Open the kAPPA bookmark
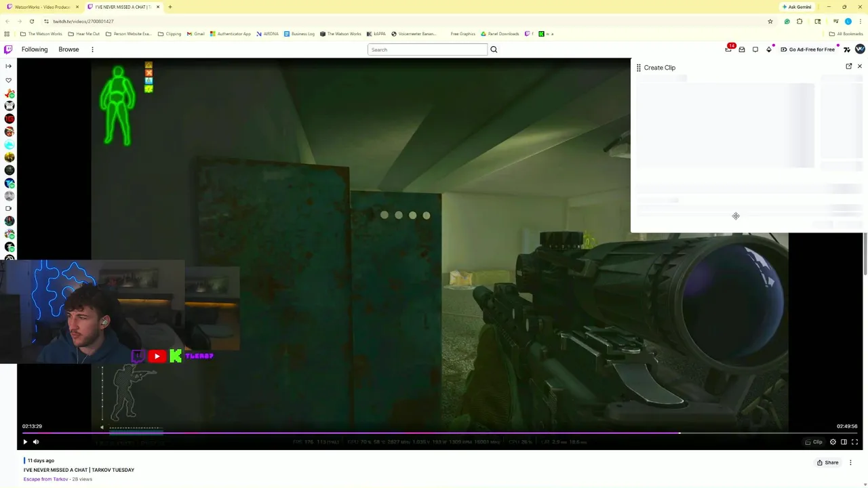Image resolution: width=868 pixels, height=488 pixels. 376,34
